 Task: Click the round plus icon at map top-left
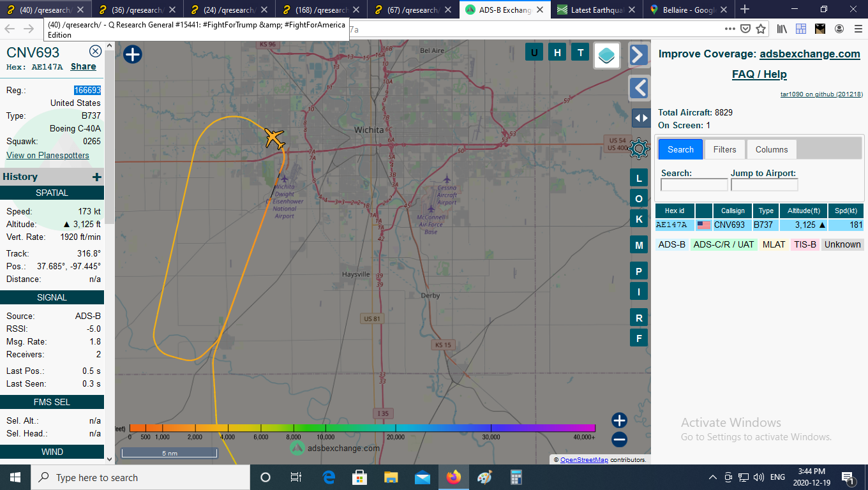coord(132,54)
